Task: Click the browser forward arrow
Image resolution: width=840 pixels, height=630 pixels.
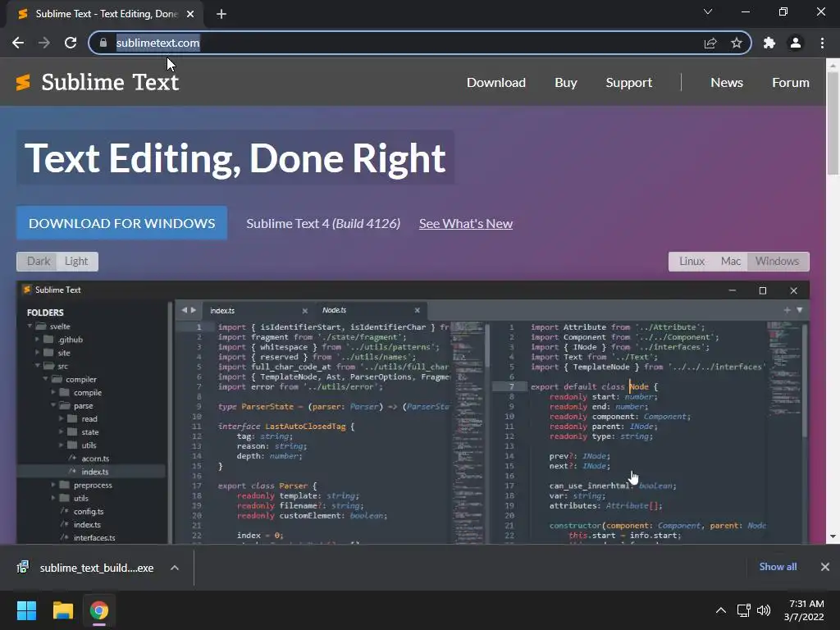Action: point(44,43)
